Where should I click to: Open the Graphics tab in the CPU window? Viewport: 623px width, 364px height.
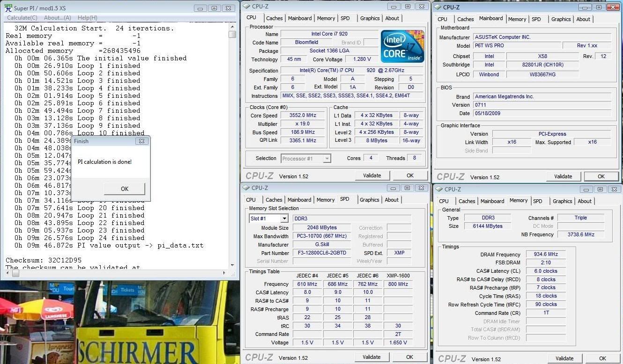(x=370, y=18)
